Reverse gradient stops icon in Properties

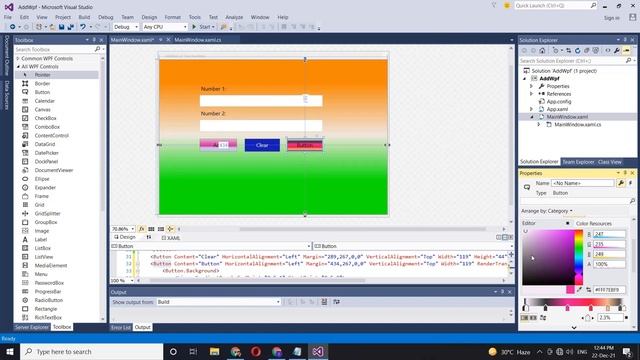click(x=543, y=318)
